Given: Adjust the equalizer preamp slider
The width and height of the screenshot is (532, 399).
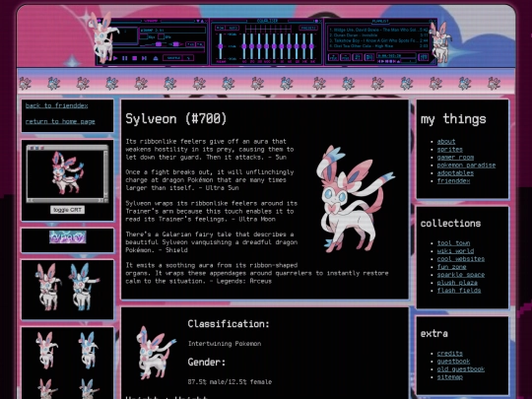Looking at the screenshot, I should click(221, 46).
